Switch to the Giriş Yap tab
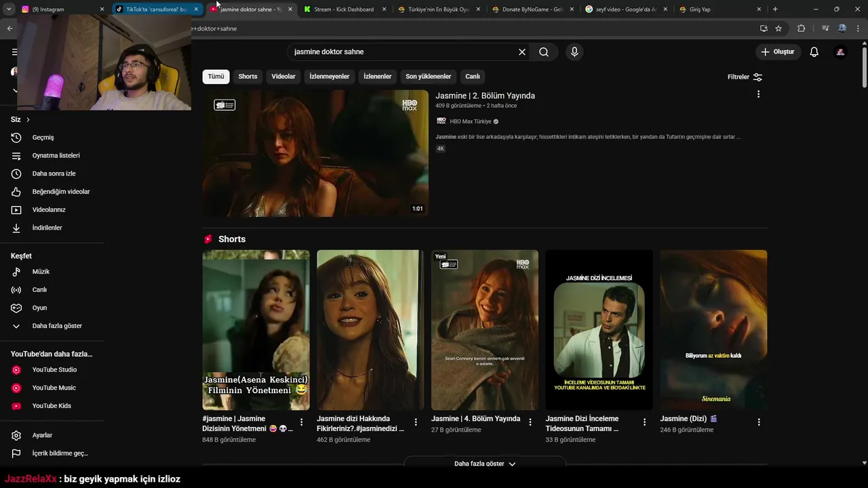The image size is (868, 488). click(x=719, y=9)
